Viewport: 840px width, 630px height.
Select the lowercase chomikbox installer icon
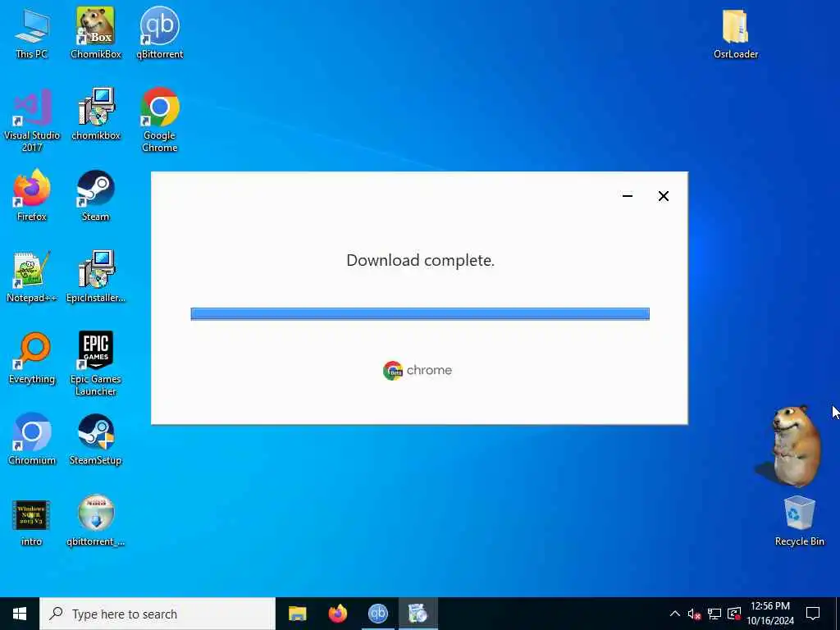(x=95, y=113)
